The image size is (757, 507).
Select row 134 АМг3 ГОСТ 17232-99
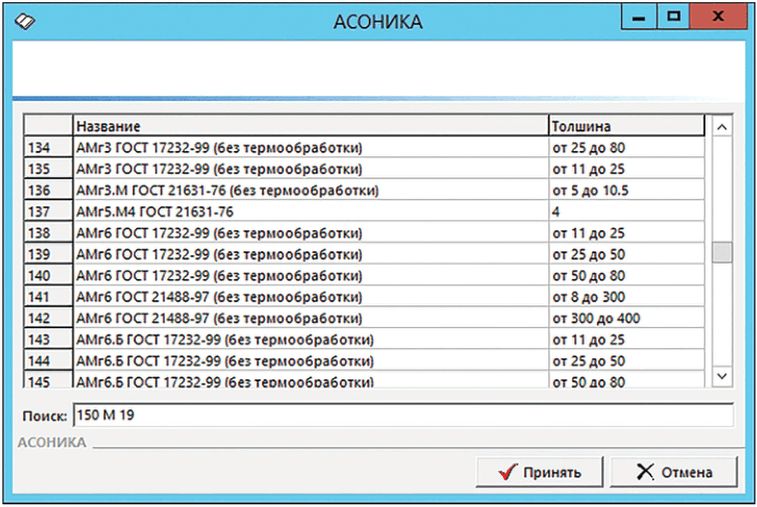310,148
